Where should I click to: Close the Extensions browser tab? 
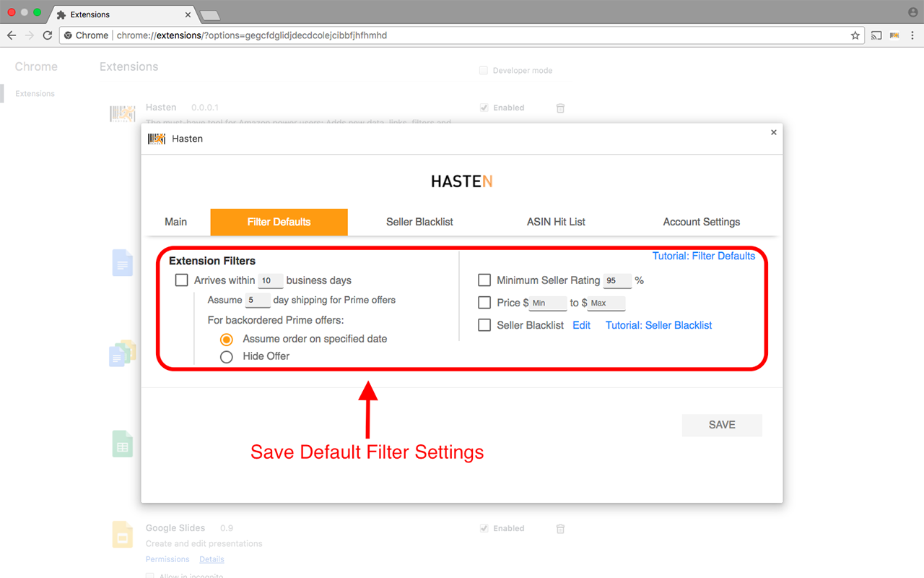coord(188,14)
